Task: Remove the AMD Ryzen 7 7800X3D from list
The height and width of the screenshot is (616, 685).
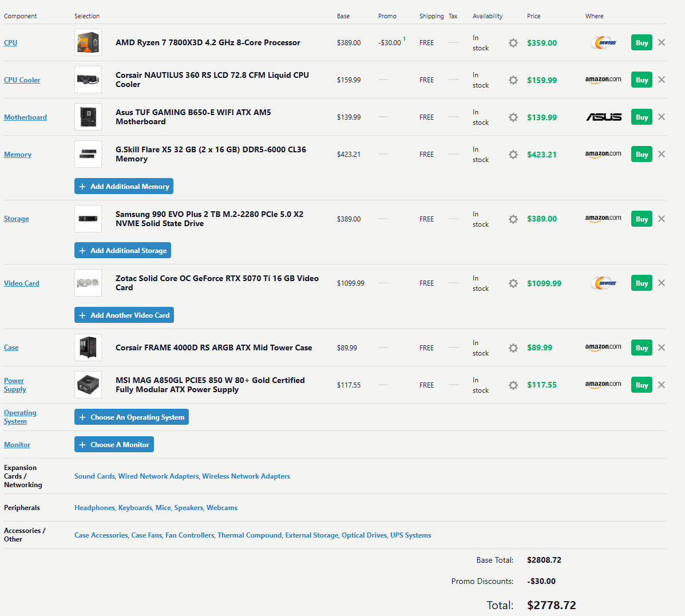Action: (662, 42)
